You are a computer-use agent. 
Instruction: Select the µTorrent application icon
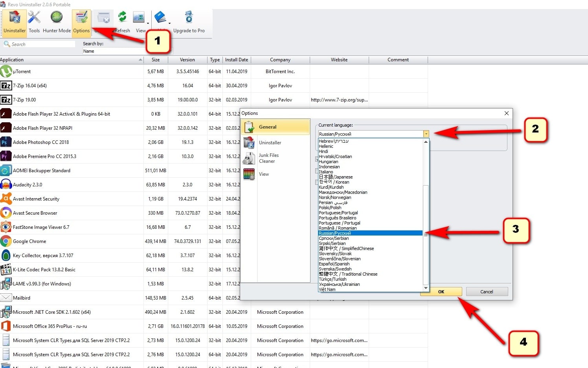pos(6,71)
